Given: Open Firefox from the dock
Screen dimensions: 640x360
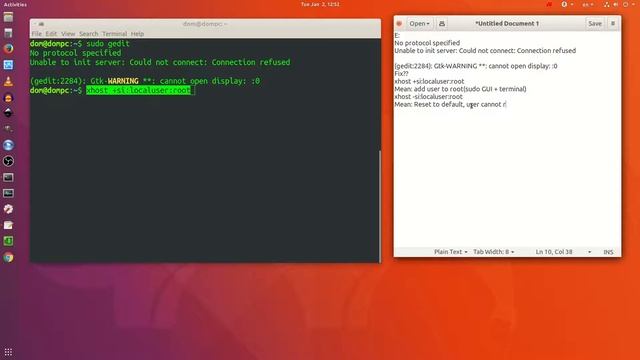Looking at the screenshot, I should [8, 49].
